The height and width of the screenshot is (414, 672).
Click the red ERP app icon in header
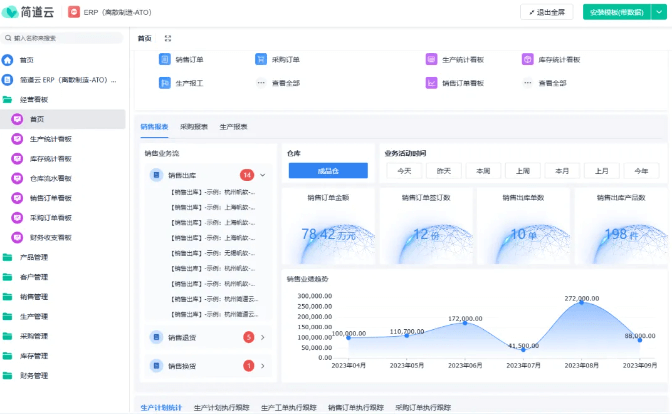tap(74, 12)
